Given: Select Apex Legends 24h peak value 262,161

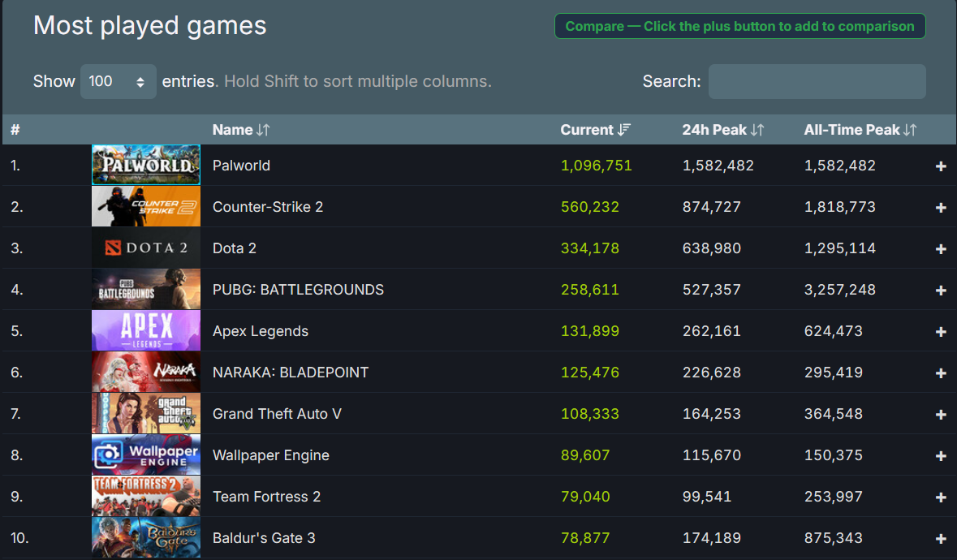Looking at the screenshot, I should [712, 331].
